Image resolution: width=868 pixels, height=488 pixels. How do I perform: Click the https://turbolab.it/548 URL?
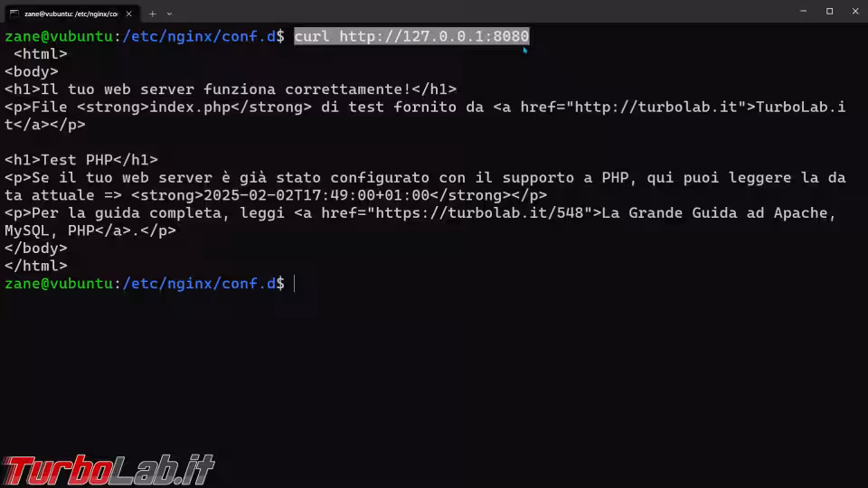coord(479,213)
